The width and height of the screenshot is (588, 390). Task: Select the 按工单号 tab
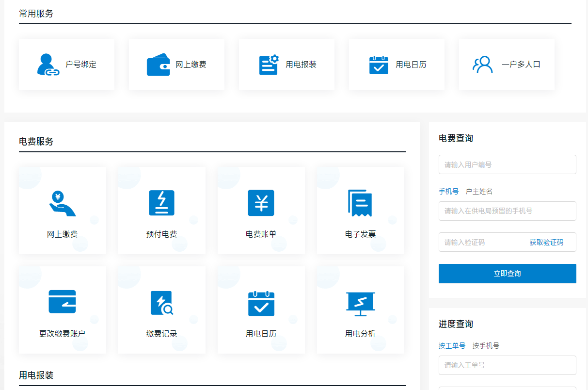tap(452, 346)
